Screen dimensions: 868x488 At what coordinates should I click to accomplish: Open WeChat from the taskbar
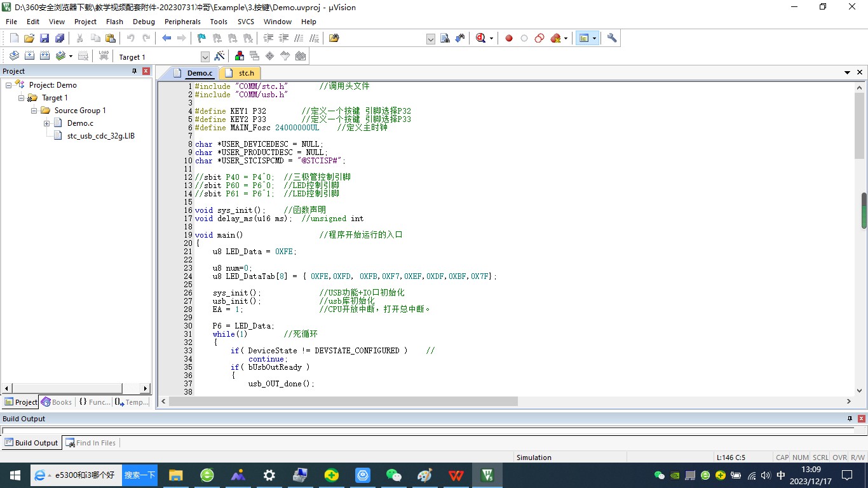394,475
